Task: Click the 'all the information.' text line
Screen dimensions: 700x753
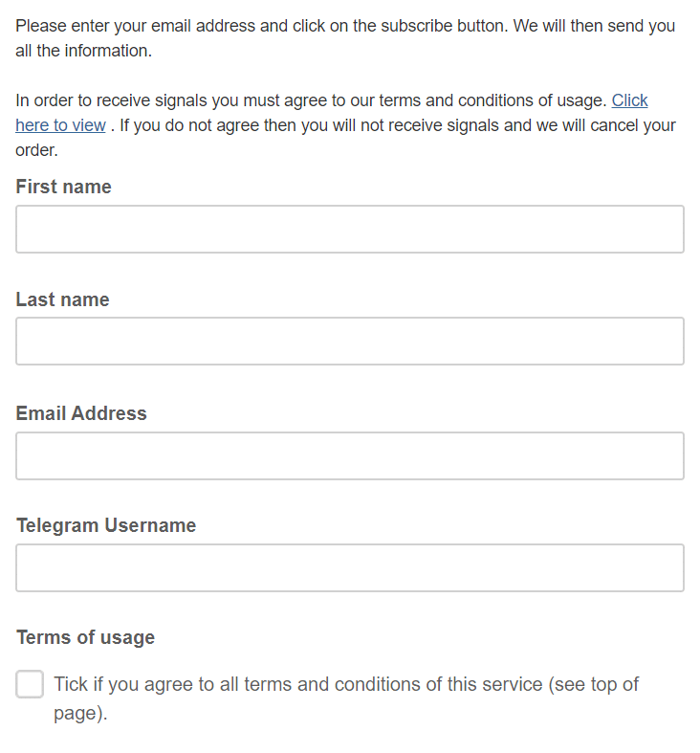Action: point(83,51)
